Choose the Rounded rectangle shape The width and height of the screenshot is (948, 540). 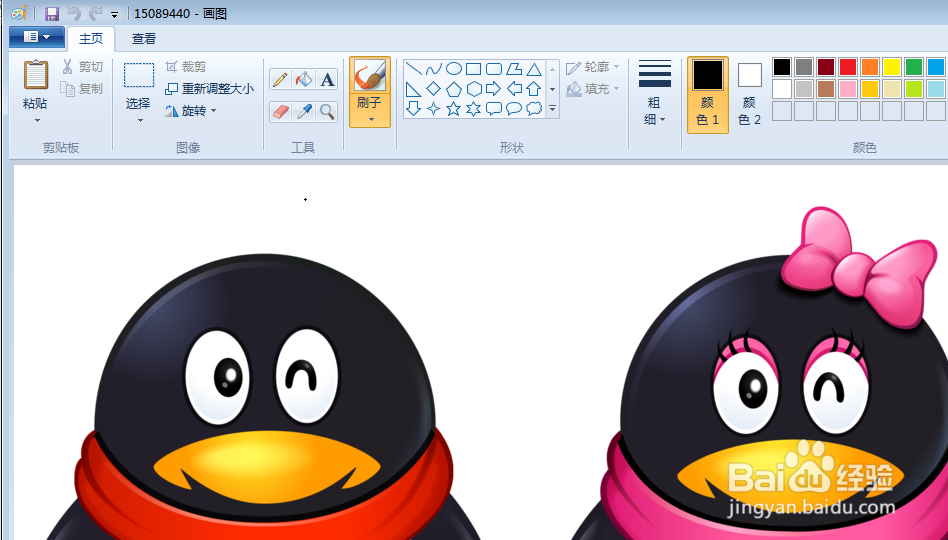[x=494, y=68]
